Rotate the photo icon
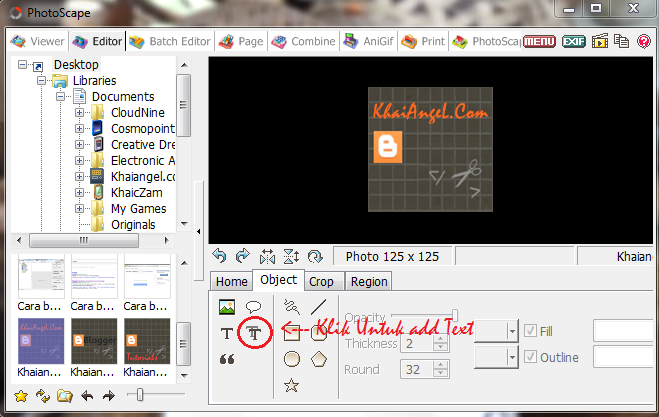This screenshot has height=417, width=659. 315,256
